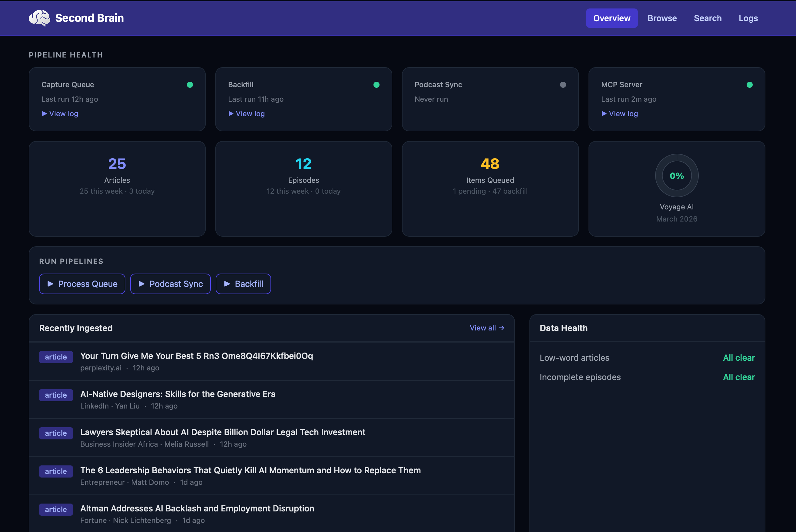Click the Backfill health indicator dot
This screenshot has height=532, width=796.
click(376, 85)
